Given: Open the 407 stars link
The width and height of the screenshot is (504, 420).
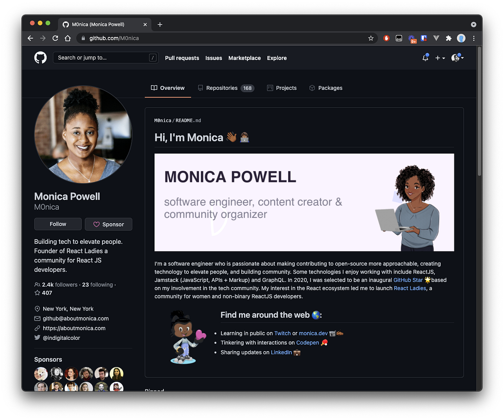Looking at the screenshot, I should [x=43, y=292].
